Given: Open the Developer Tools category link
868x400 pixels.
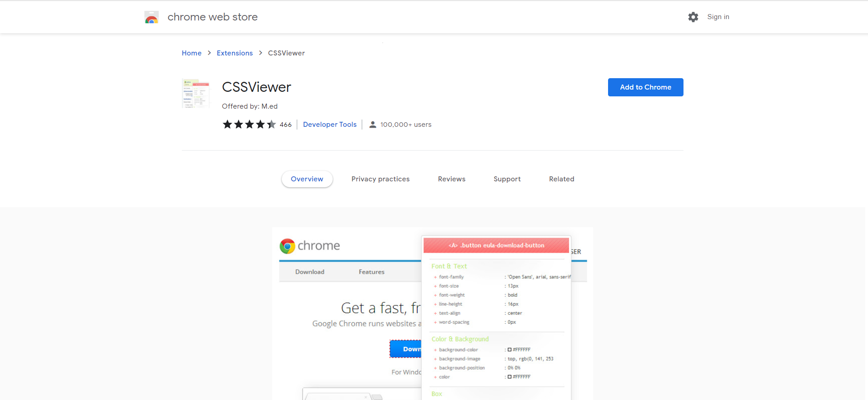Looking at the screenshot, I should [330, 125].
